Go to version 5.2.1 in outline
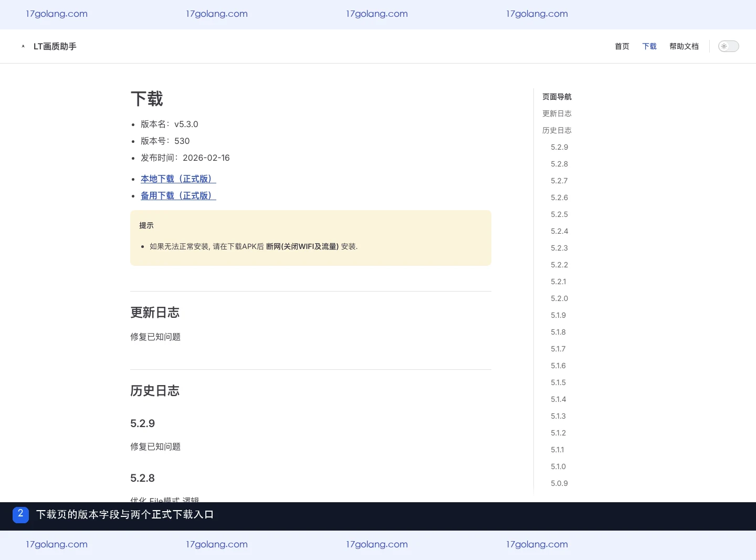756x560 pixels. point(559,282)
